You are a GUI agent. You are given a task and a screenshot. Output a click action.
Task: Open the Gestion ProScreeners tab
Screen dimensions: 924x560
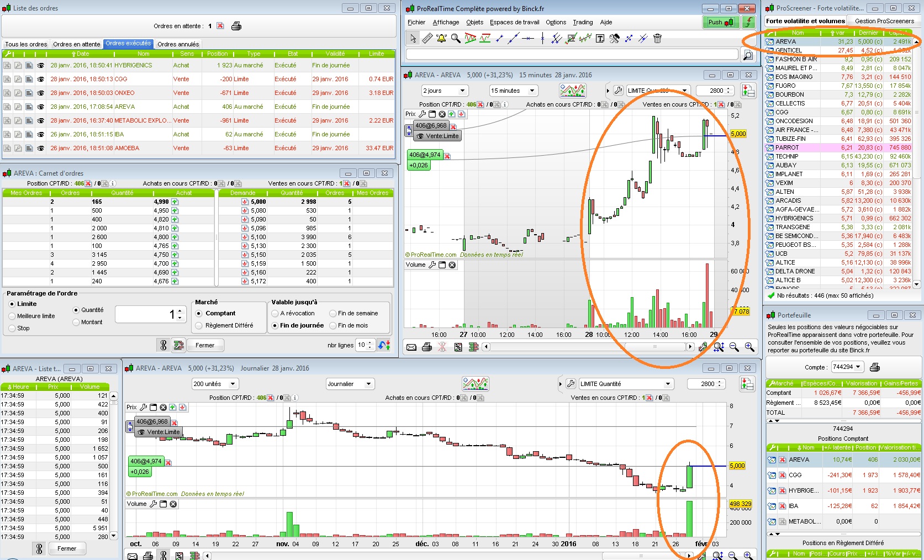[x=884, y=21]
